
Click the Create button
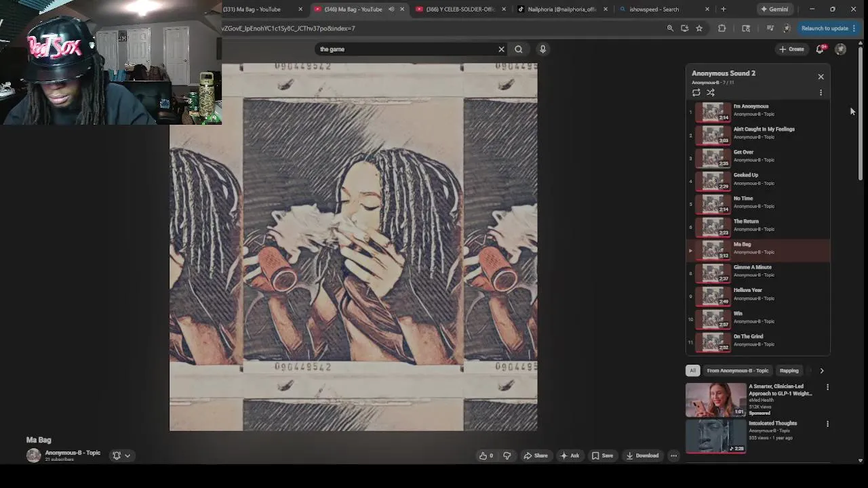point(791,49)
